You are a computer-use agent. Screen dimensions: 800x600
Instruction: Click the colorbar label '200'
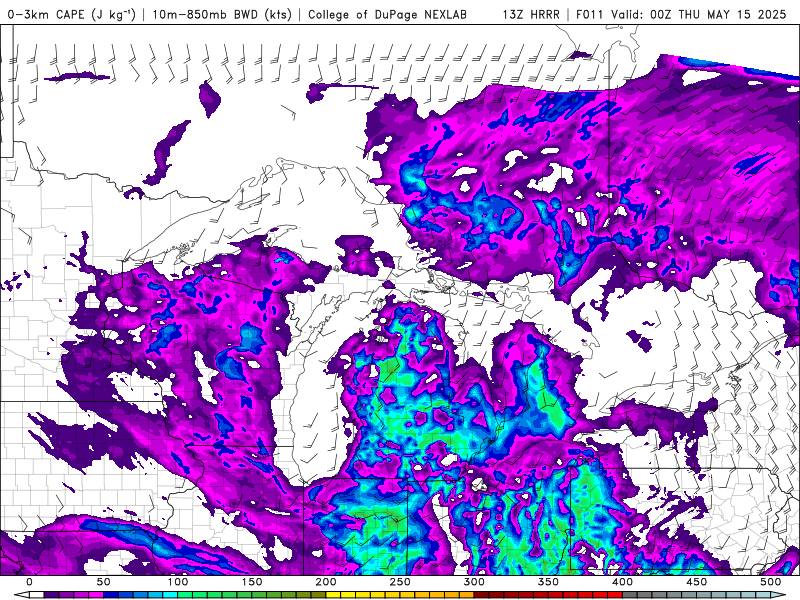[326, 582]
